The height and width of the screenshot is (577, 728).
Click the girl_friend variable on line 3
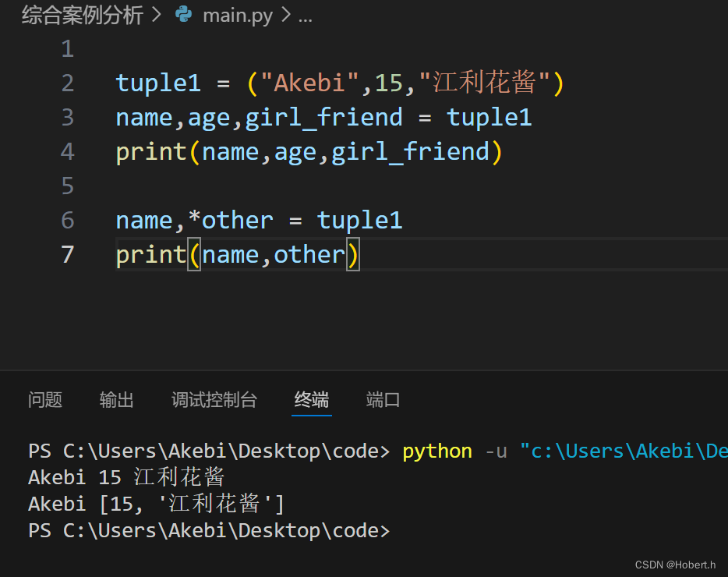pyautogui.click(x=323, y=118)
